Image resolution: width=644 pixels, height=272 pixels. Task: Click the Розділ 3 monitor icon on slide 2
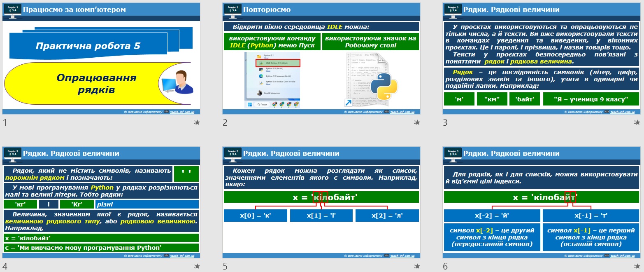(x=232, y=10)
